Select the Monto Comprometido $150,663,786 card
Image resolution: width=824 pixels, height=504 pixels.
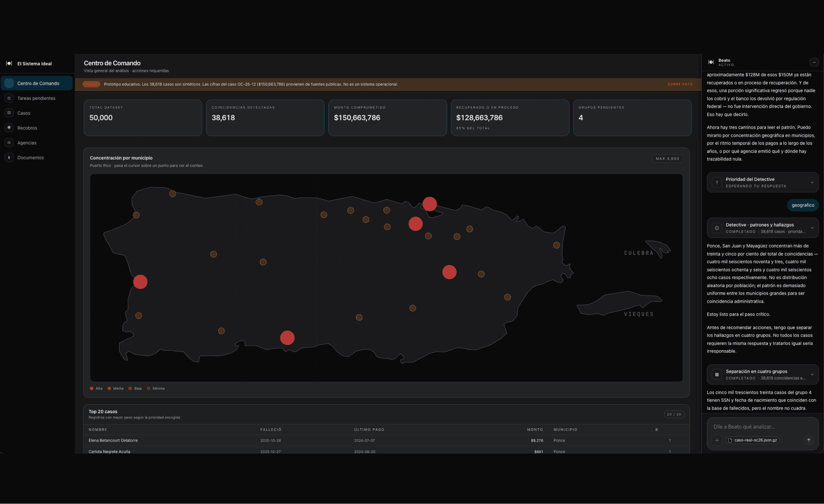coord(388,118)
